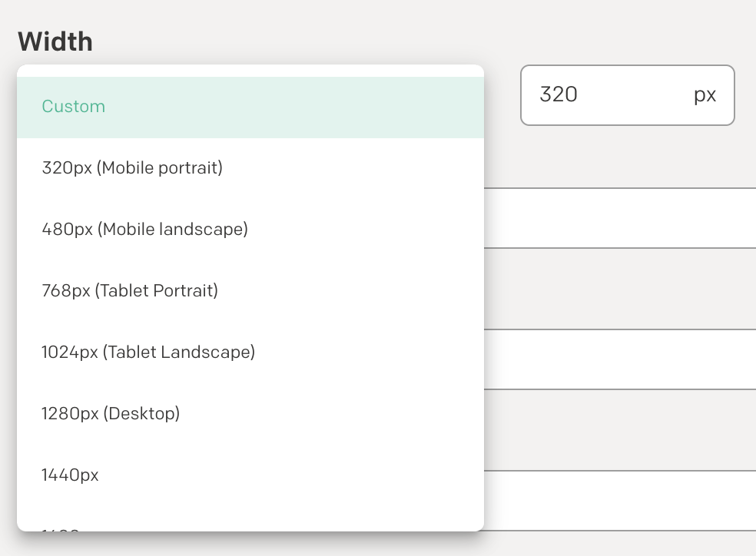Select the Custom width option
756x556 pixels.
(250, 107)
